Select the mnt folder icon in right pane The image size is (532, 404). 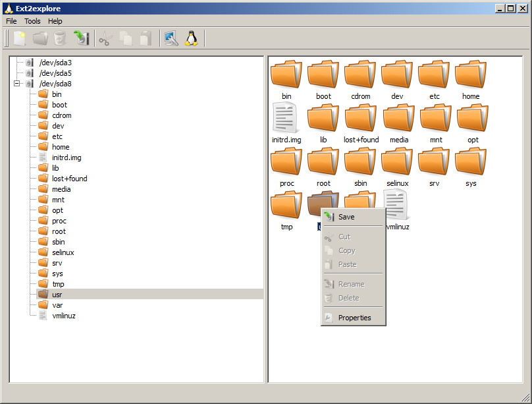click(x=436, y=117)
